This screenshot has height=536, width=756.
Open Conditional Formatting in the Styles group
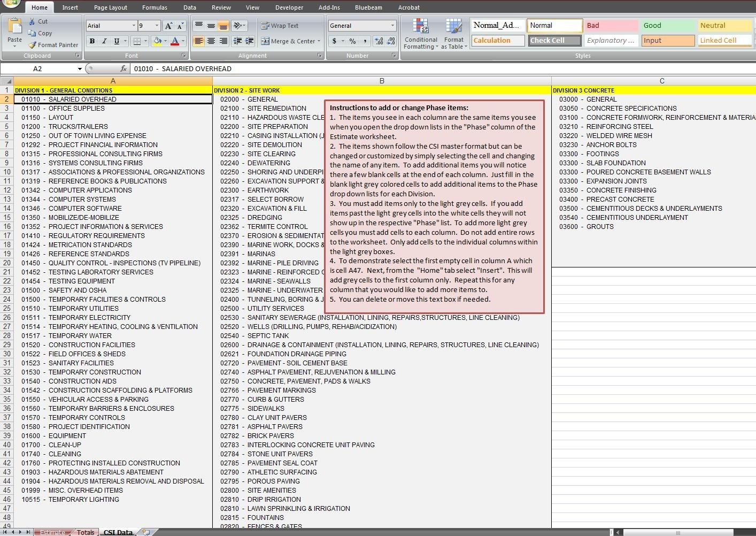pyautogui.click(x=421, y=33)
